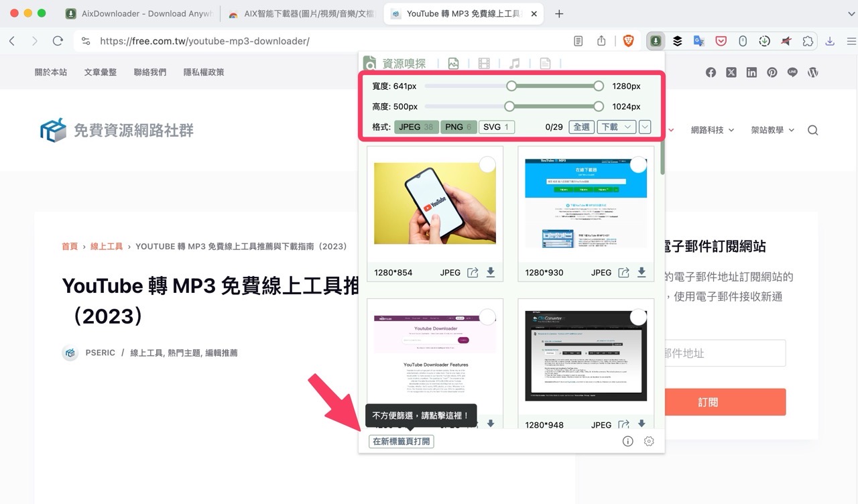This screenshot has width=858, height=504.
Task: Go back to the previous page
Action: coord(12,41)
